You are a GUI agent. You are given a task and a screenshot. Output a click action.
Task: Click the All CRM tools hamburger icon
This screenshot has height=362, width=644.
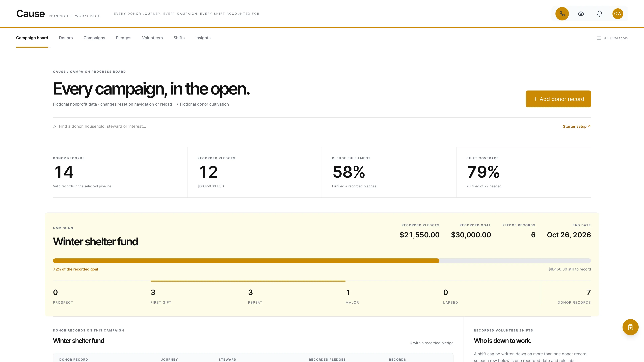[x=599, y=38]
